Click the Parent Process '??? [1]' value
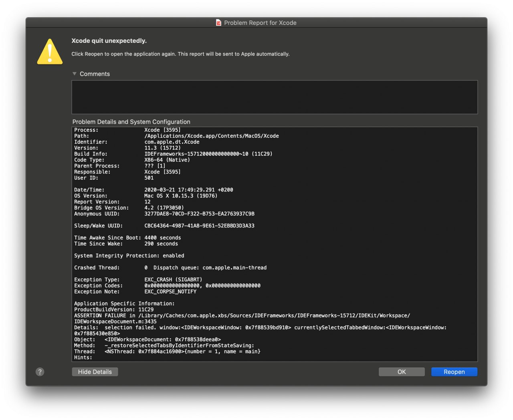The image size is (513, 420). coord(155,166)
